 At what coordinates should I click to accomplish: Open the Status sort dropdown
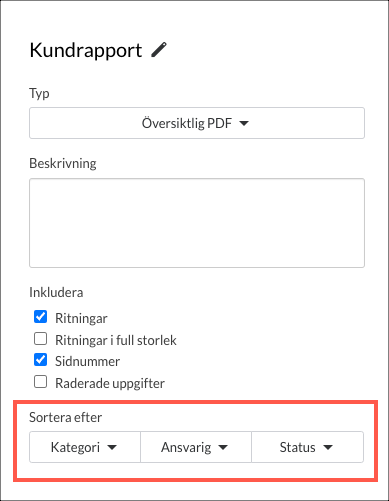[307, 447]
